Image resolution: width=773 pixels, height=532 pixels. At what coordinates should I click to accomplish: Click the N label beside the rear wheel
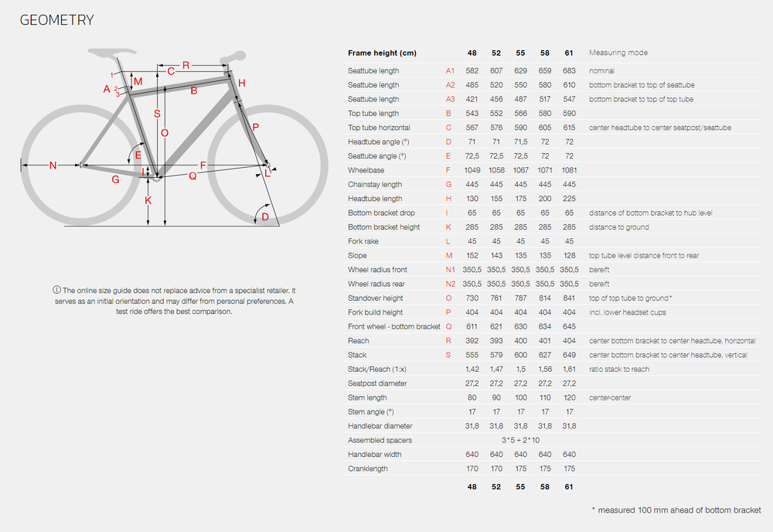coord(53,165)
